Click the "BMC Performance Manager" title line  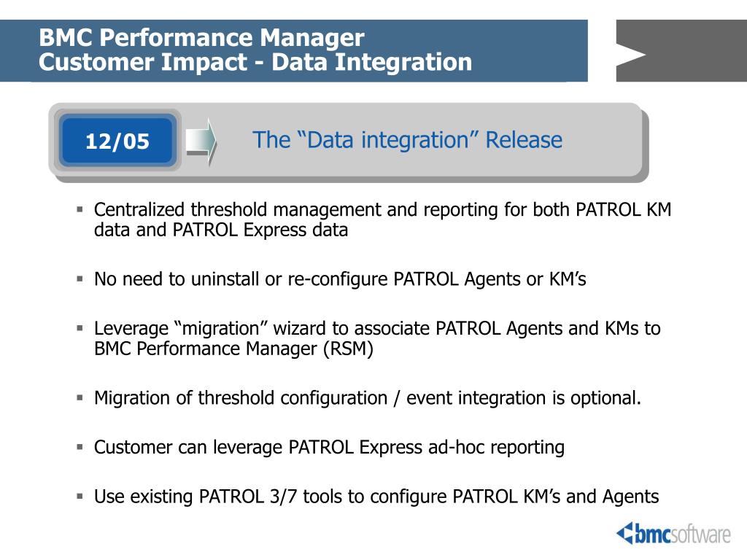click(201, 37)
